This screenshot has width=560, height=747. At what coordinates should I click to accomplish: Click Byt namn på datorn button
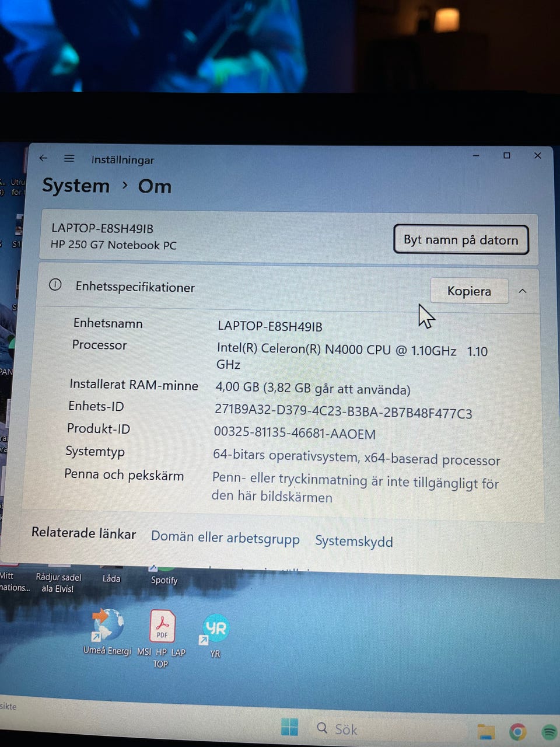pos(461,240)
